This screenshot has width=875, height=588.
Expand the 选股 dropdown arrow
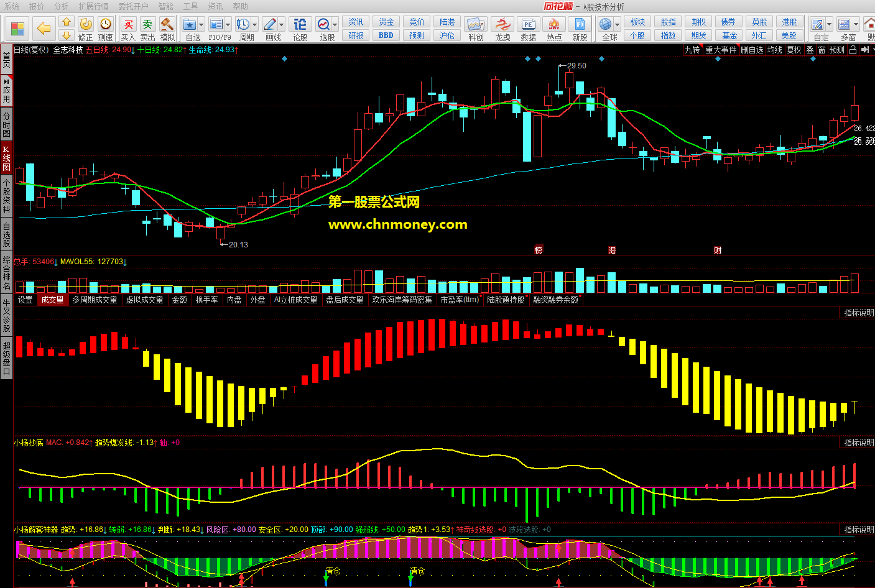(x=335, y=25)
